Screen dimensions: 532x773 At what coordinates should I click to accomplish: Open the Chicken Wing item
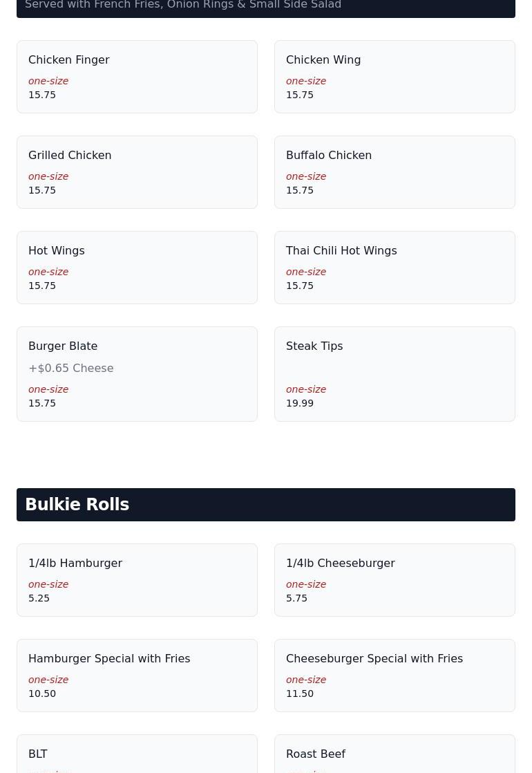pos(395,77)
